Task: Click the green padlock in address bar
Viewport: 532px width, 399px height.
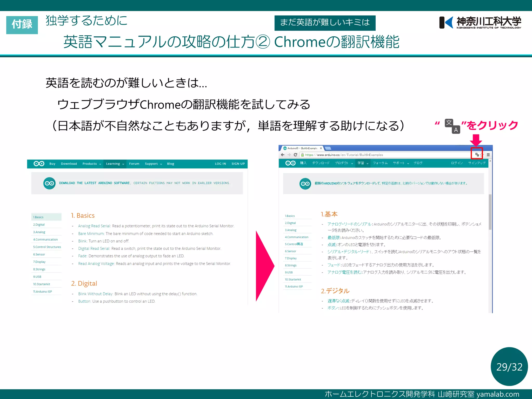Action: click(x=302, y=155)
